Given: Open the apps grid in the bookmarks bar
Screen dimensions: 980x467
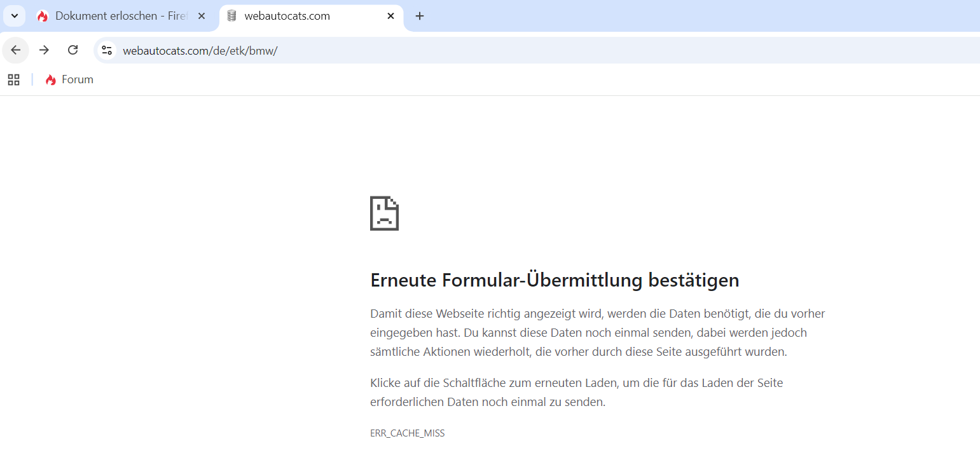Looking at the screenshot, I should pyautogui.click(x=13, y=79).
